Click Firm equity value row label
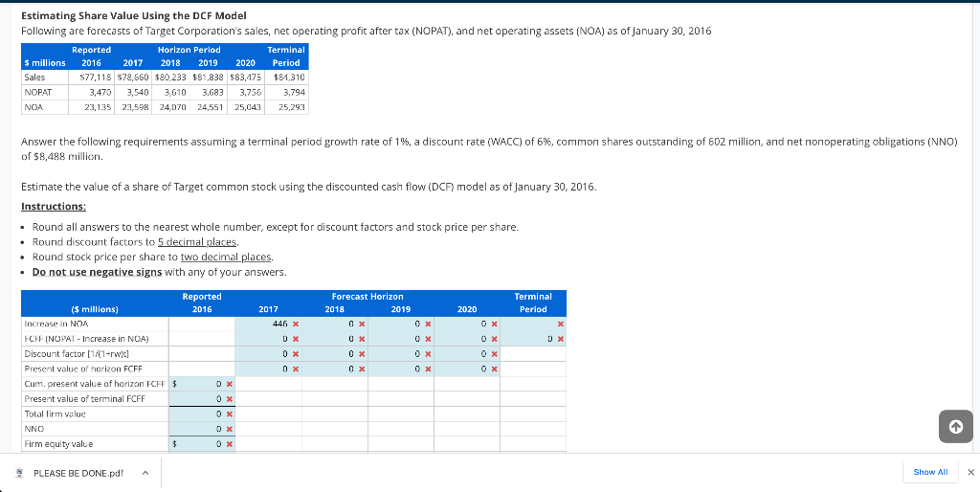 pos(58,444)
